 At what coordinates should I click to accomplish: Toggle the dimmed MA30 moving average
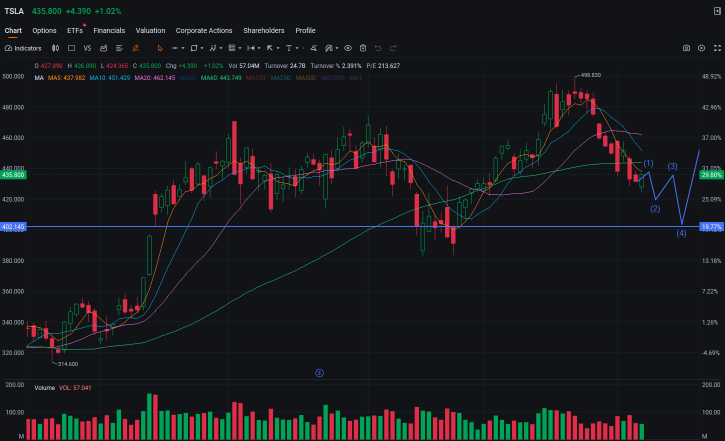click(x=187, y=78)
